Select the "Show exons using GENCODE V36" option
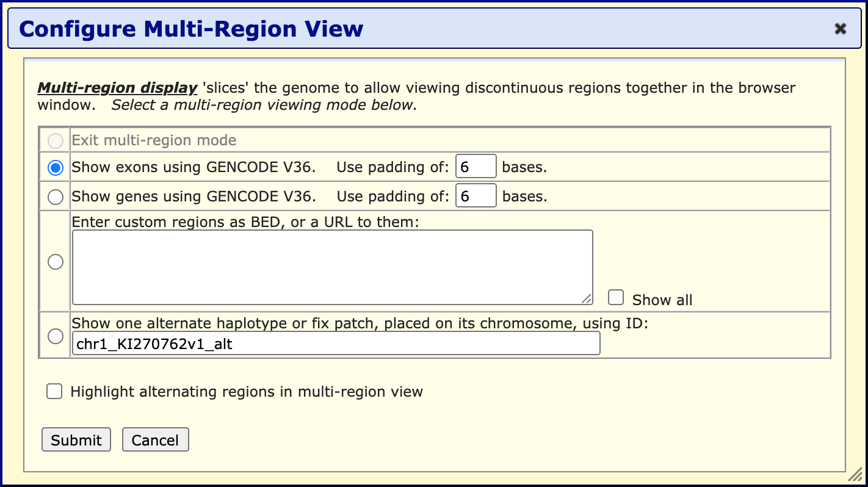 click(x=55, y=167)
